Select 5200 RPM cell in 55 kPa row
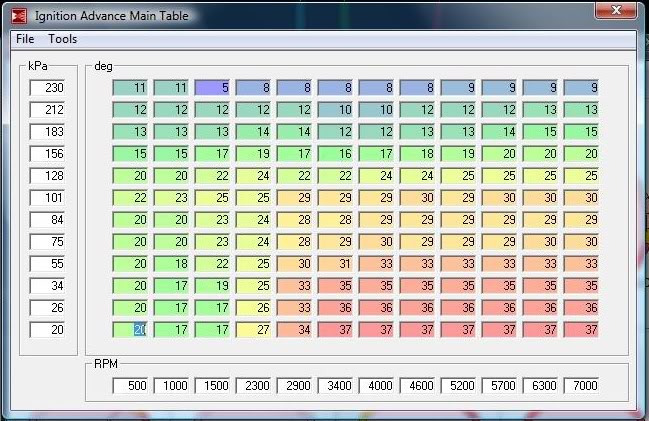This screenshot has height=421, width=649. 458,263
